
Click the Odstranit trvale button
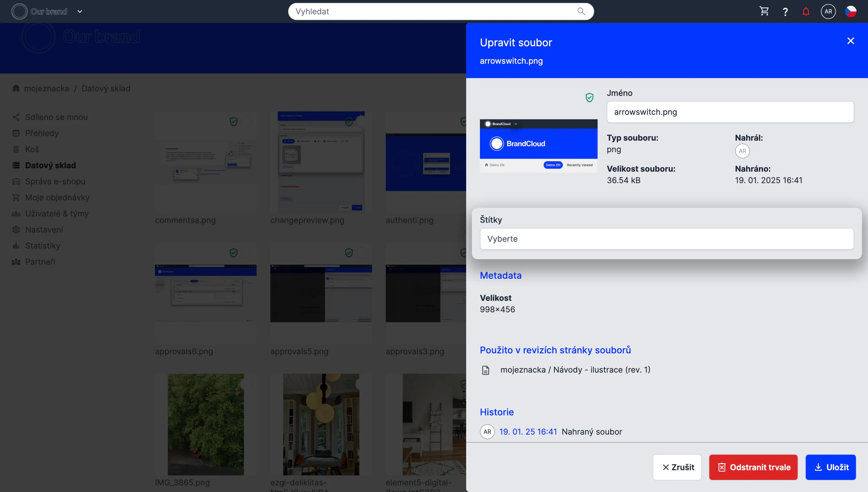click(x=753, y=467)
